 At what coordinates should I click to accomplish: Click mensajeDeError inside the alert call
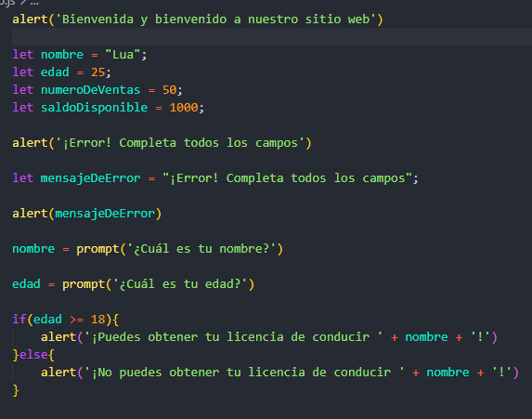(x=105, y=214)
